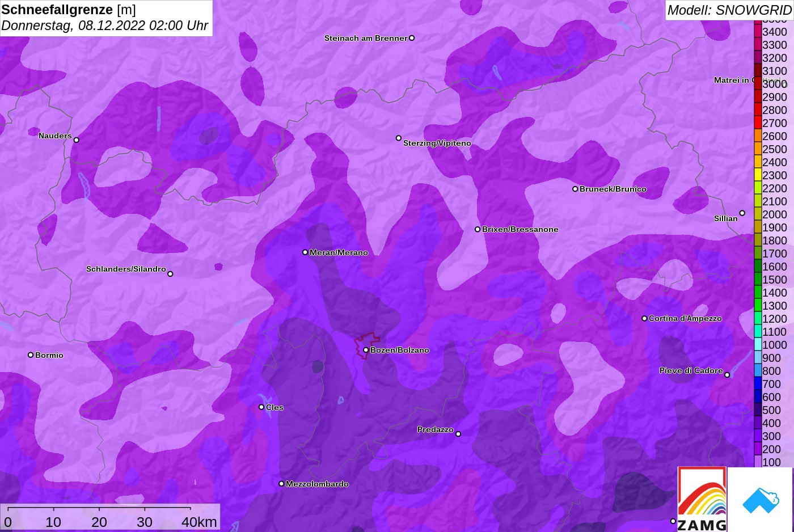Screen dimensions: 794x532
Task: Click the 10 label on the scale bar
Action: [x=53, y=522]
